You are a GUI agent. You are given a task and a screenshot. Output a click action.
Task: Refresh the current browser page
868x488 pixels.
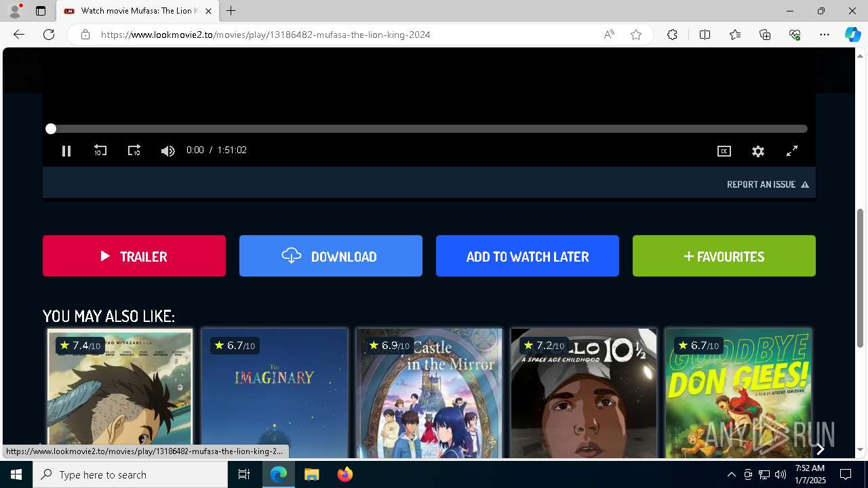point(49,35)
